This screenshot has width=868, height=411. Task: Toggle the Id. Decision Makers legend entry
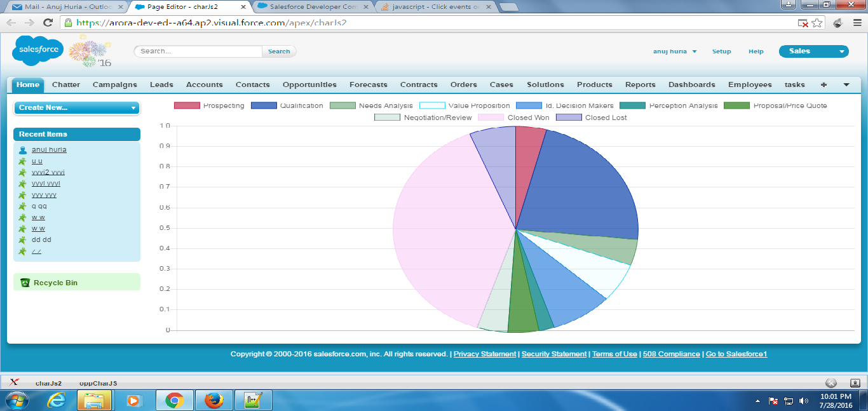coord(565,105)
